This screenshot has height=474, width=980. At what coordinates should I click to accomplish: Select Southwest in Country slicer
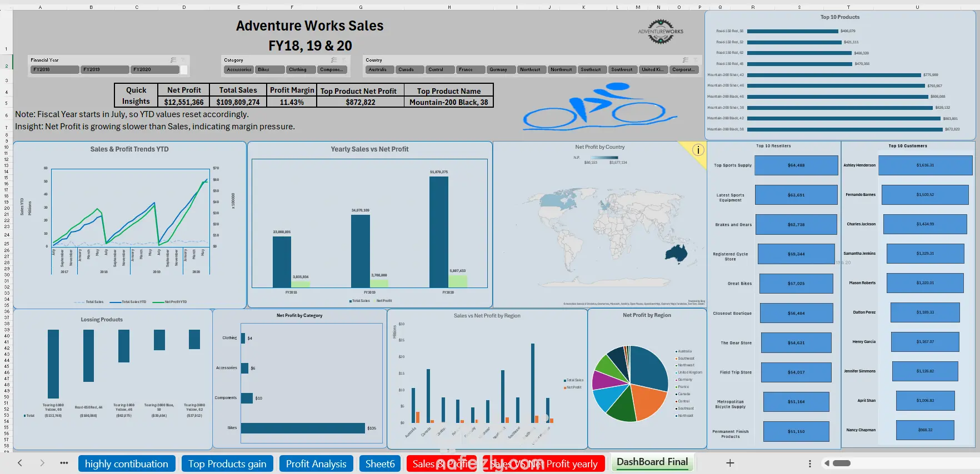(622, 70)
